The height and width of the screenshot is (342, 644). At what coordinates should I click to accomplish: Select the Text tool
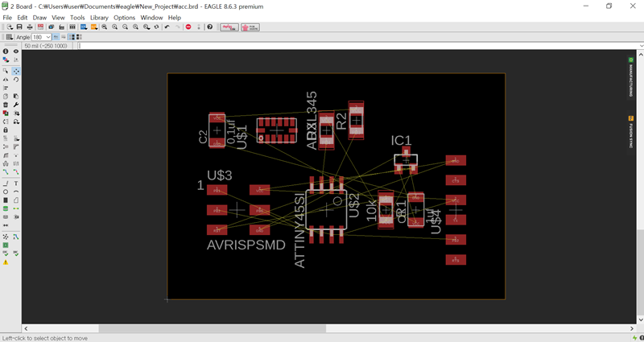[16, 183]
